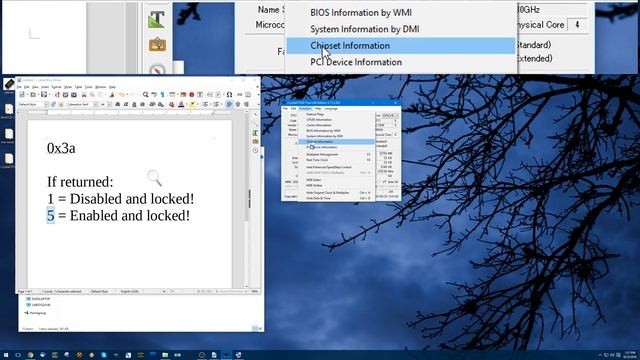Viewport: 640px width, 360px height.
Task: Open the taskbar clock and date
Action: (630, 355)
